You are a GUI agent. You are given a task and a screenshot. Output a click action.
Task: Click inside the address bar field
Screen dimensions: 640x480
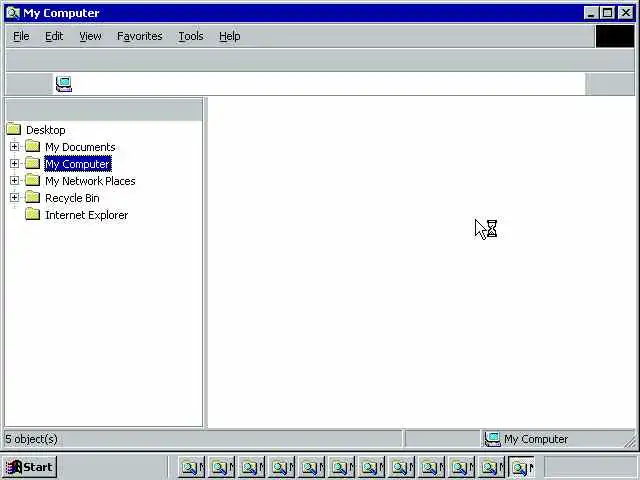point(319,84)
